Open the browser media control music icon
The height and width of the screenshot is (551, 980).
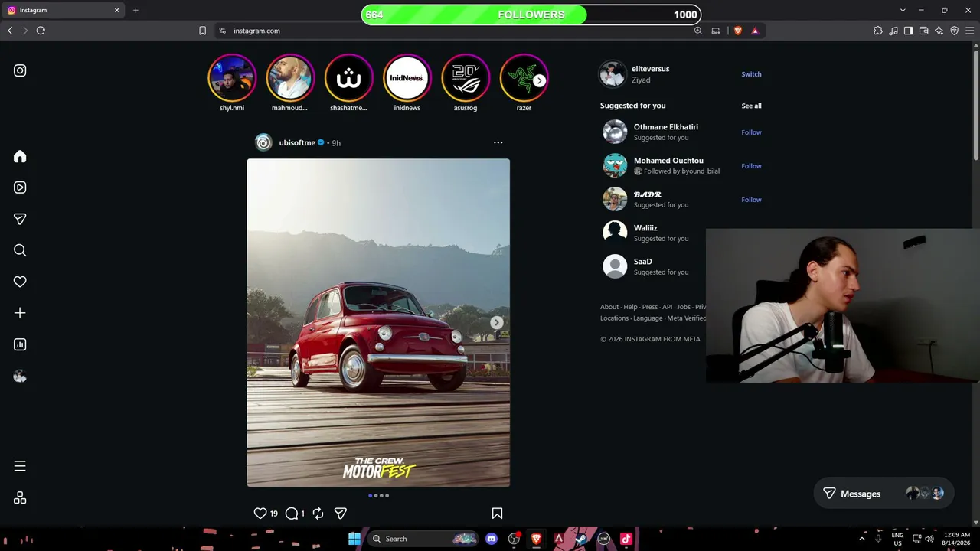coord(893,31)
